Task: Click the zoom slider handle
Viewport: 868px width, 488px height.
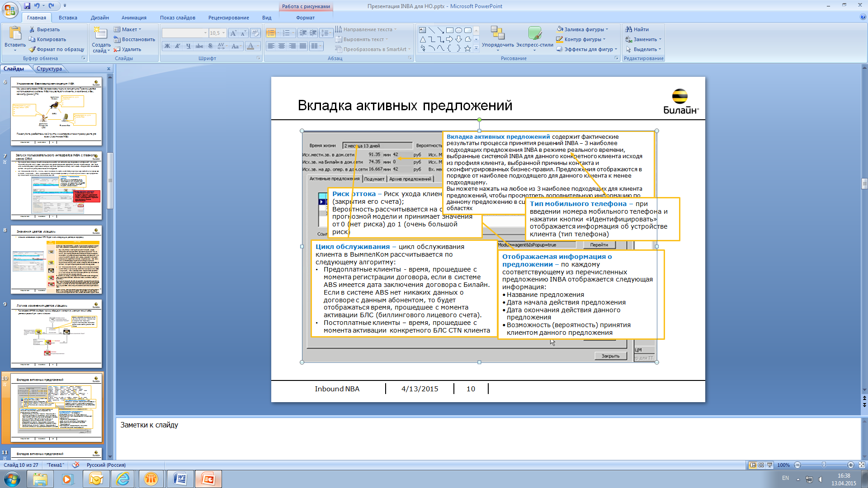Action: pyautogui.click(x=824, y=465)
